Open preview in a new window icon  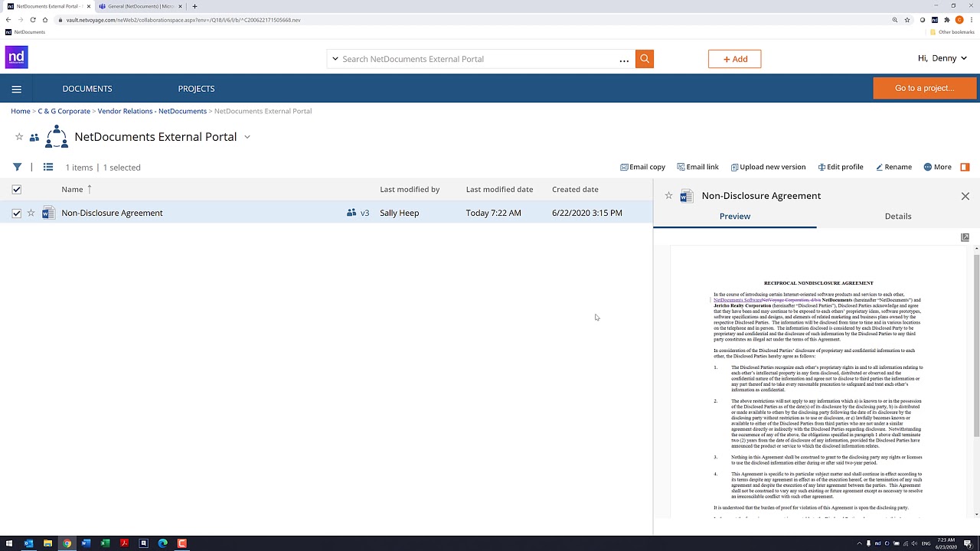pyautogui.click(x=965, y=238)
